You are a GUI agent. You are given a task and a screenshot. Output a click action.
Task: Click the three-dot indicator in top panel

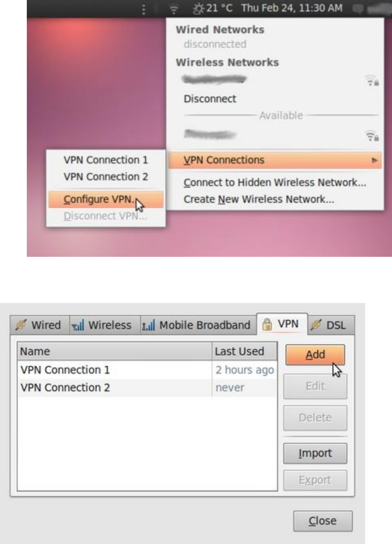coord(144,8)
